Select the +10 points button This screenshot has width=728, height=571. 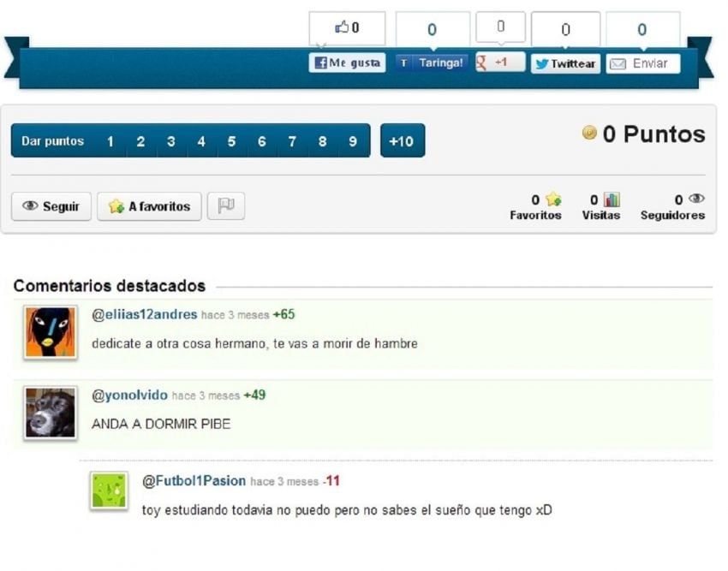click(x=403, y=140)
